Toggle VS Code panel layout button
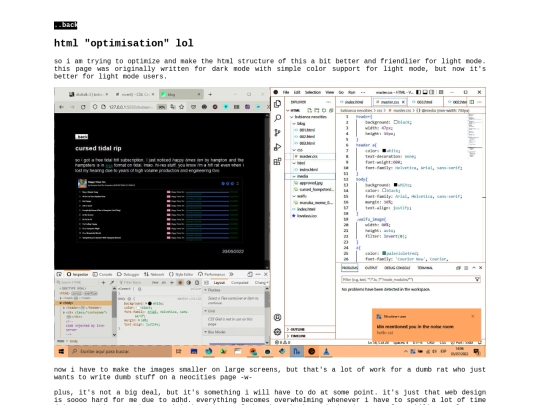The image size is (540, 405). [x=425, y=92]
